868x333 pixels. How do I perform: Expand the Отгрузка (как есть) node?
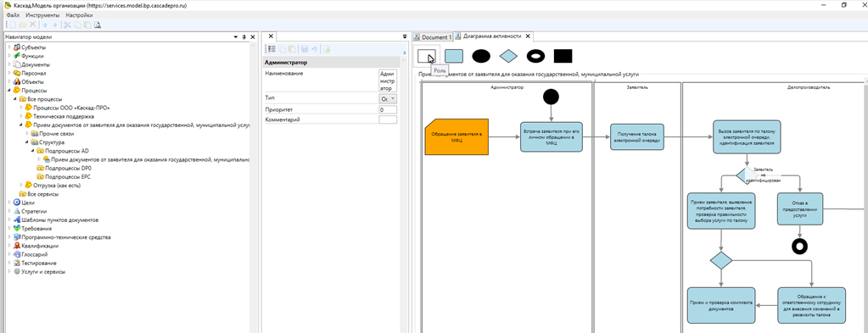click(22, 186)
